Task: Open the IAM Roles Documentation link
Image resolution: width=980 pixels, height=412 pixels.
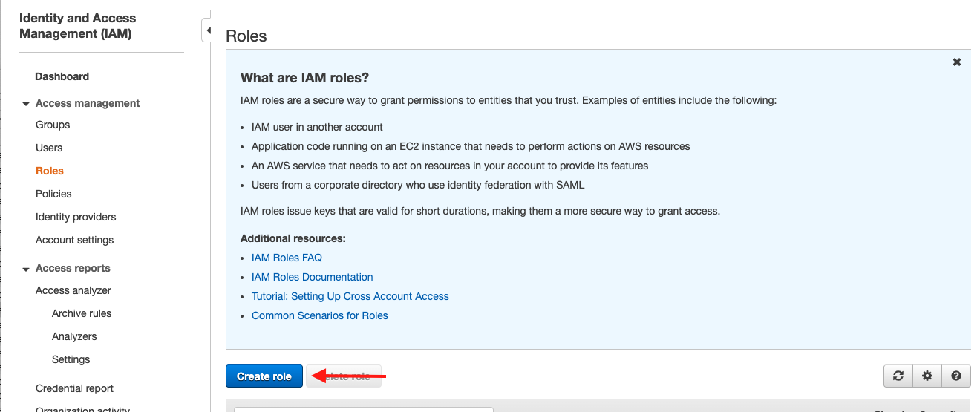Action: point(312,277)
